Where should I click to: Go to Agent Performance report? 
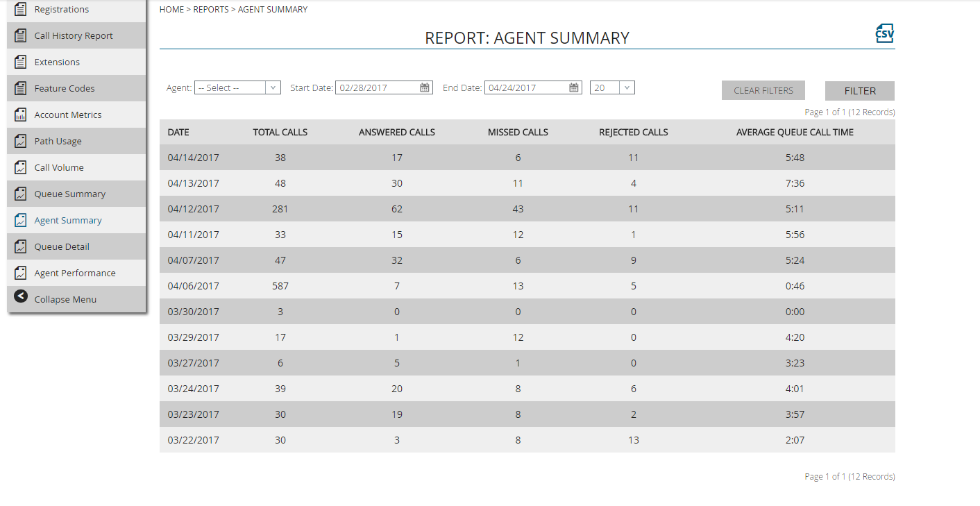76,273
